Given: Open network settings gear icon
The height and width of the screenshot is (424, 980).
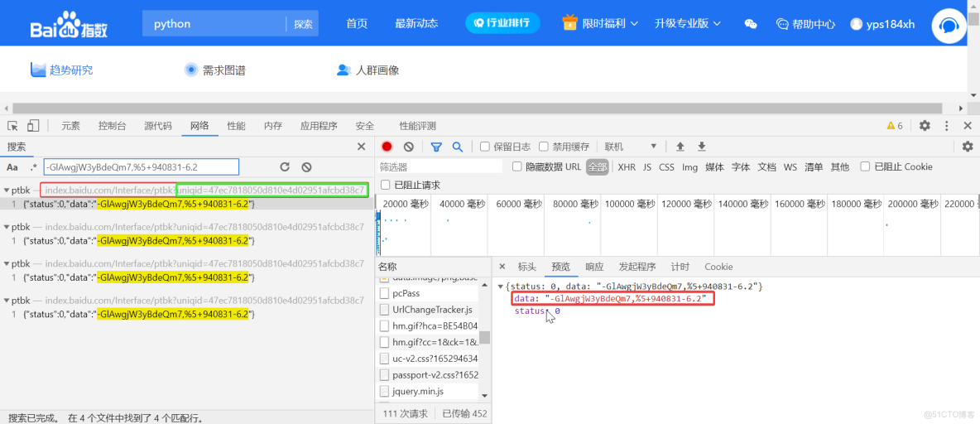Looking at the screenshot, I should point(968,147).
